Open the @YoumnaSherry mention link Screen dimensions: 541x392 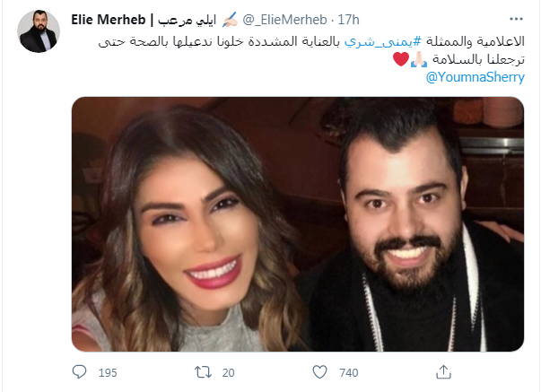click(475, 77)
